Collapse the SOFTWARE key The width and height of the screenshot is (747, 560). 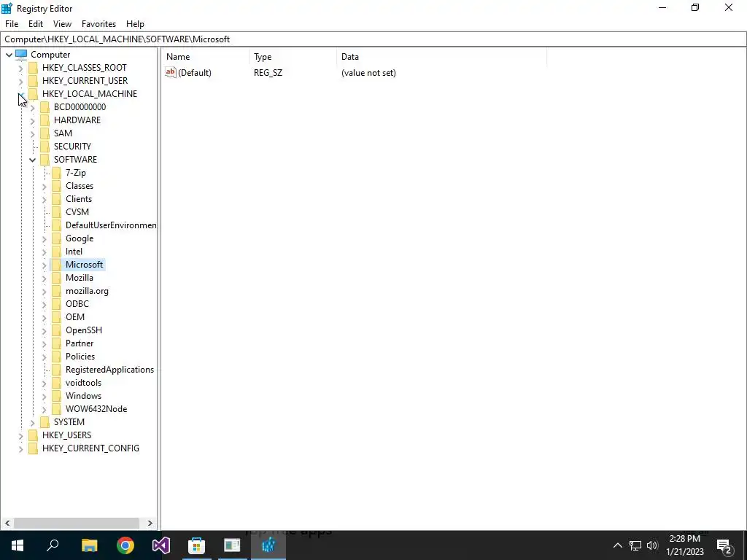pyautogui.click(x=32, y=160)
